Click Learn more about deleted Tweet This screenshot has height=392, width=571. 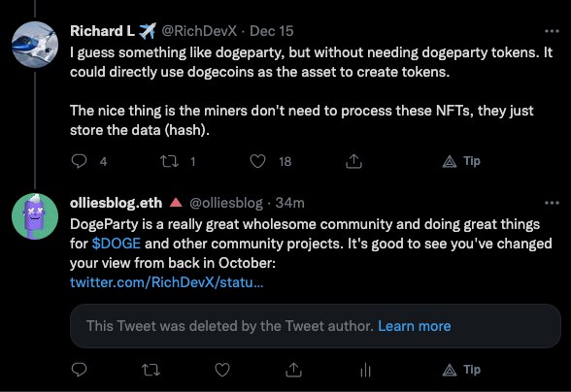415,326
